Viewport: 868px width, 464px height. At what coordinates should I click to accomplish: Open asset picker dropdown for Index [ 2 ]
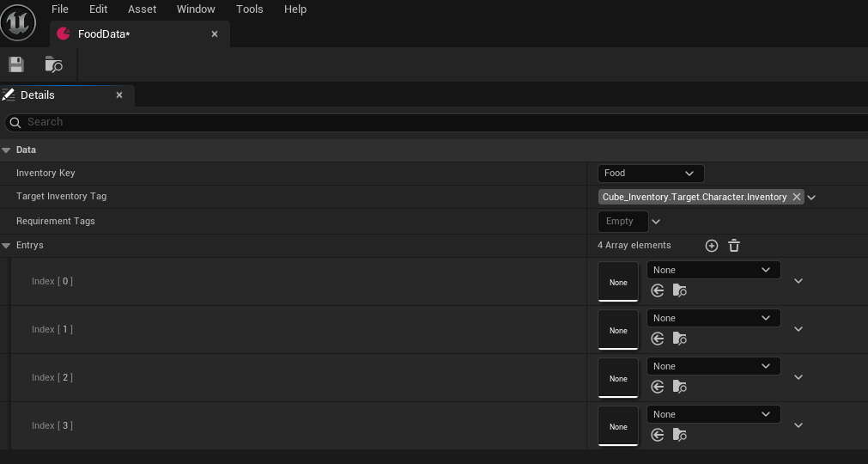[713, 367]
